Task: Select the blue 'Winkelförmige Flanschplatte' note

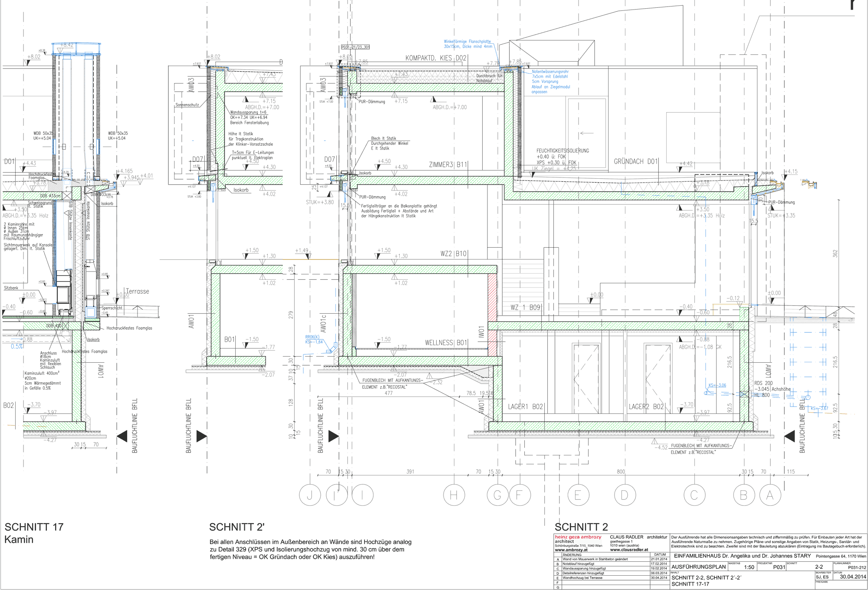Action: [467, 42]
